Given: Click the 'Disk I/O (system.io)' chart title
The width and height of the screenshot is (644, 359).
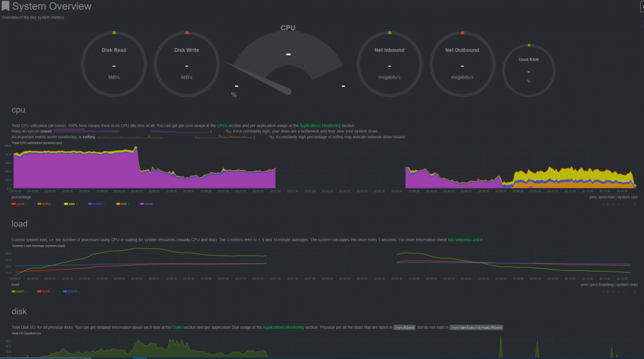Looking at the screenshot, I should pos(26,333).
